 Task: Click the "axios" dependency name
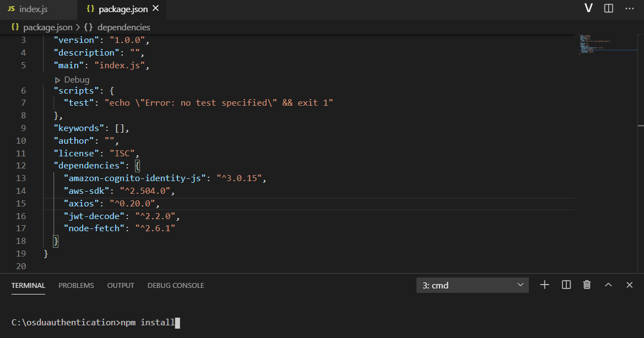[x=82, y=204]
